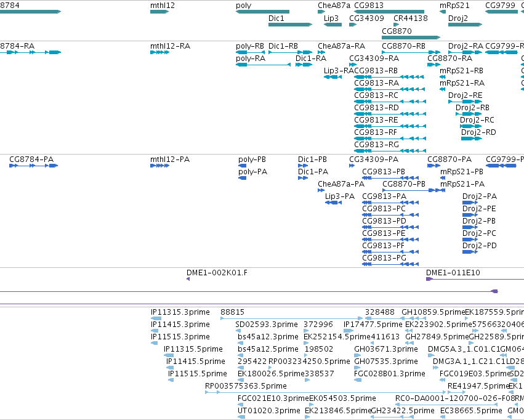
Task: Open the Dic1 gene label
Action: tap(276, 18)
